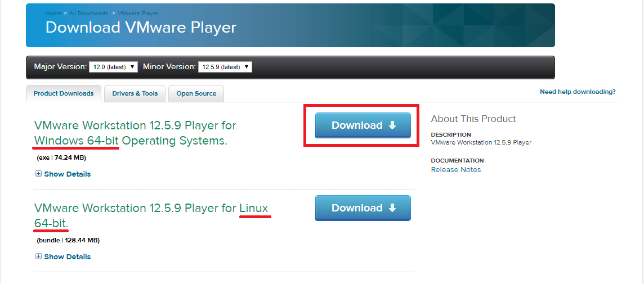Download the Windows 64-bit VMware Player

(x=363, y=125)
